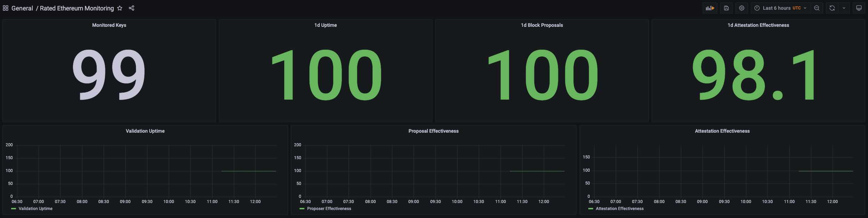Click the Proposal Effectiveness graph line
This screenshot has height=218, width=868.
click(537, 171)
